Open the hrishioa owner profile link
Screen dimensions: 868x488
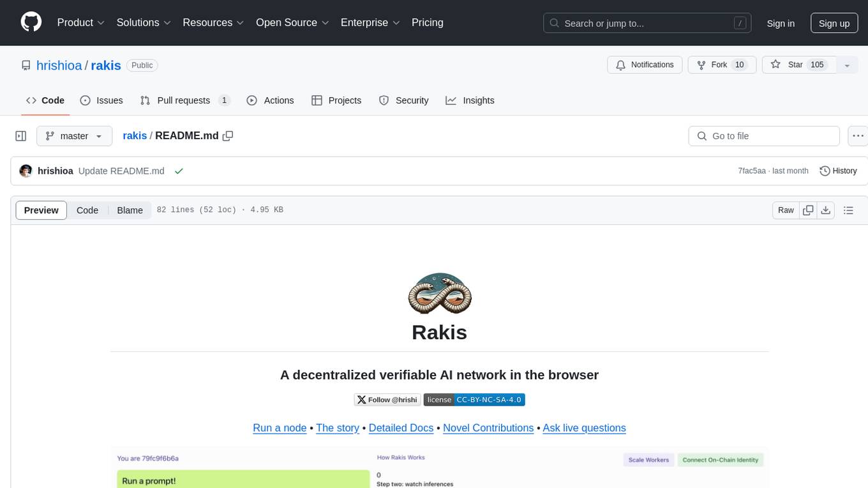point(59,65)
